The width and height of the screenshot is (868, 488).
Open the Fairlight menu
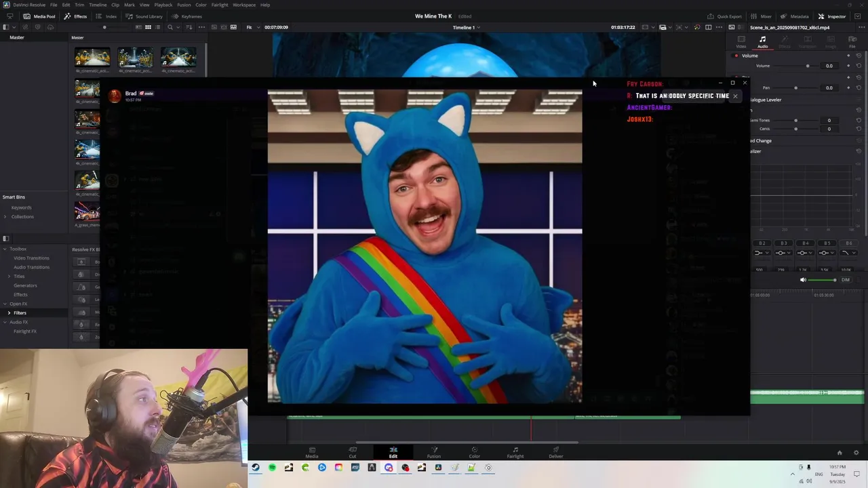pyautogui.click(x=220, y=5)
